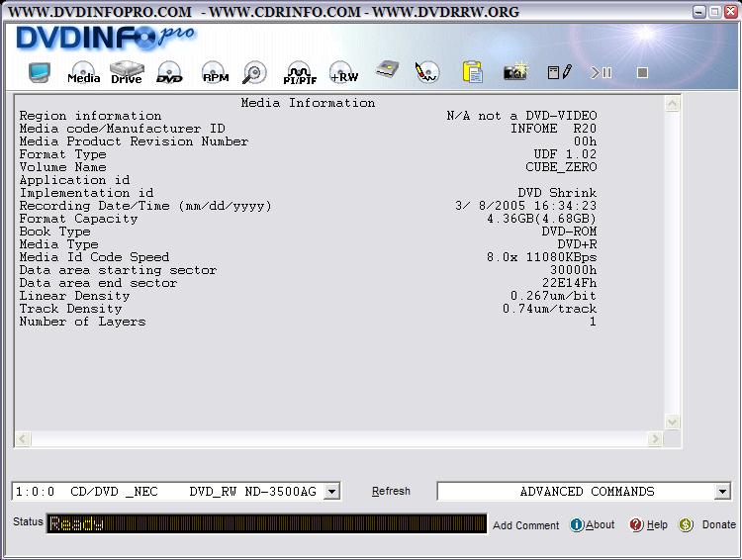Viewport: 742px width, 560px height.
Task: Minimize the DVDInfoPro window
Action: point(698,12)
